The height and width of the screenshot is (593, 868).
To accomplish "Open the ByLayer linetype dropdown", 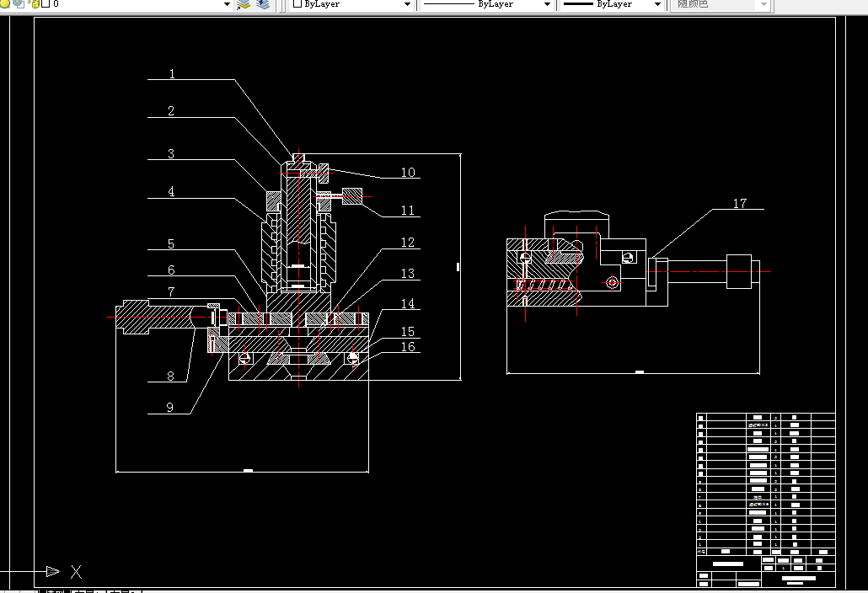I will point(487,4).
